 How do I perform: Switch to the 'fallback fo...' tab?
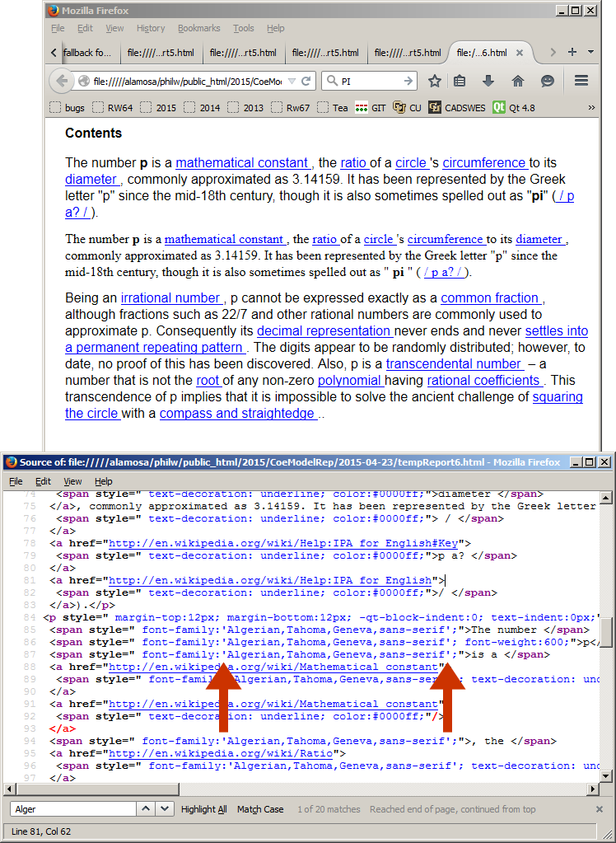click(87, 53)
